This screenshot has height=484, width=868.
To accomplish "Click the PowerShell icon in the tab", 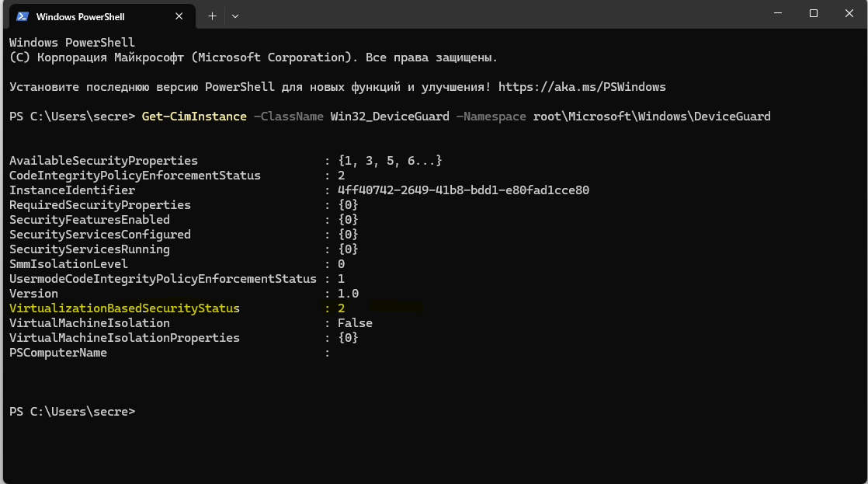I will point(22,16).
